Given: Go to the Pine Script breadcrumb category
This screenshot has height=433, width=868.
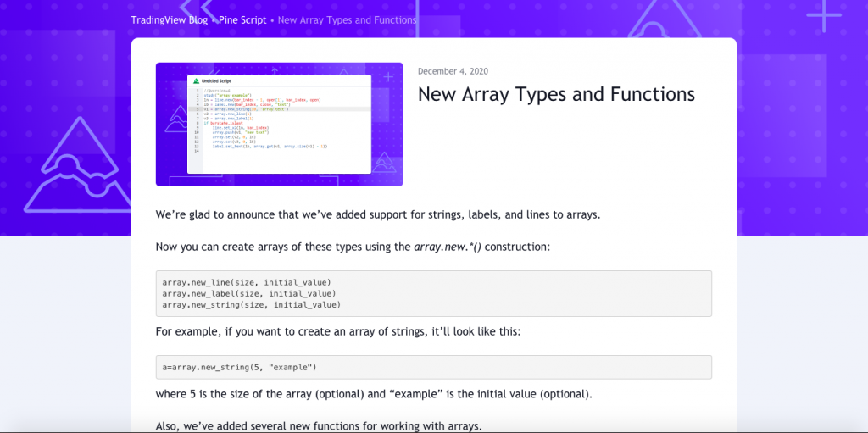Looking at the screenshot, I should tap(242, 20).
